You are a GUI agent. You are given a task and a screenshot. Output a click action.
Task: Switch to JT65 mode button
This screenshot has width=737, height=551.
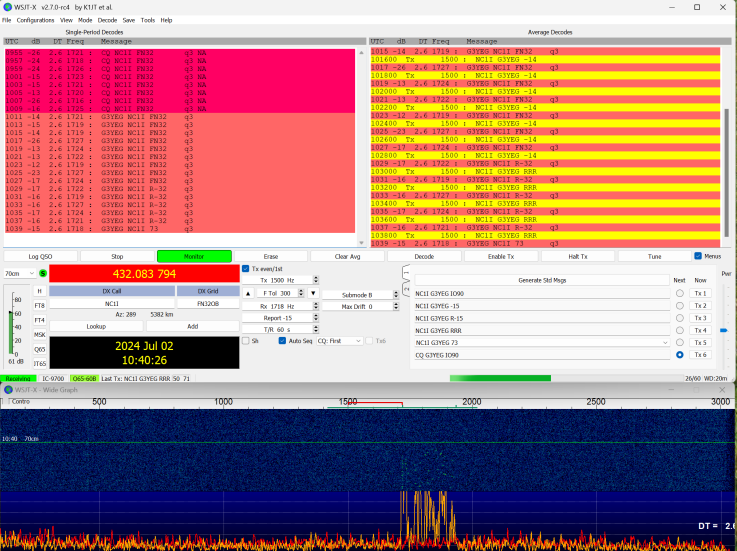coord(39,363)
